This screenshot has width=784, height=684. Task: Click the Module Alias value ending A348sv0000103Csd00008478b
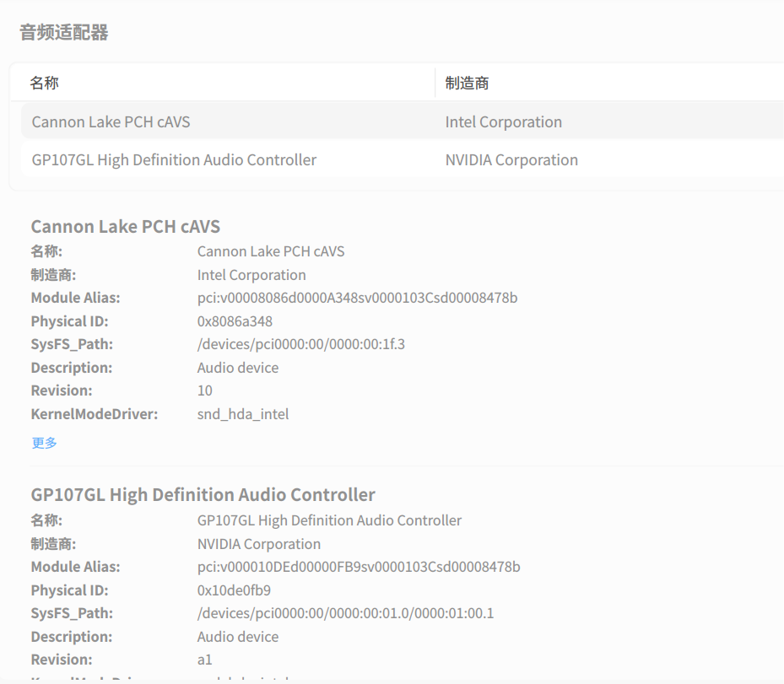click(x=358, y=298)
